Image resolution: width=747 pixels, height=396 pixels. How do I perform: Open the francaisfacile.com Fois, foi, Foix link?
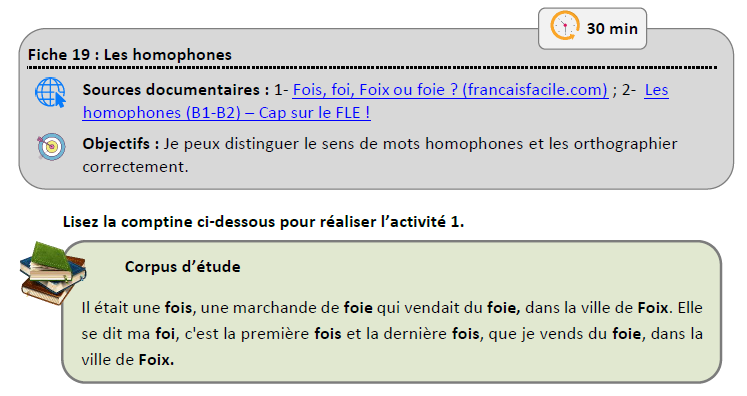[450, 90]
